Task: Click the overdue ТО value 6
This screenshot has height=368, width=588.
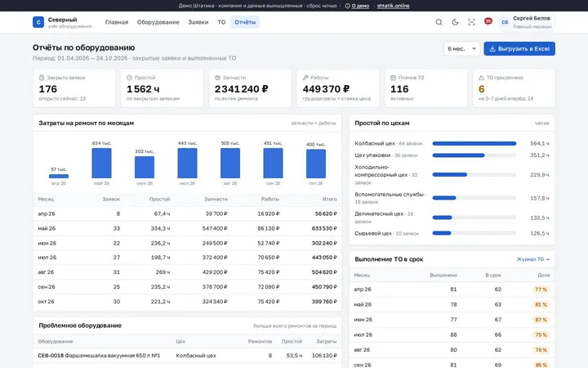Action: (482, 89)
